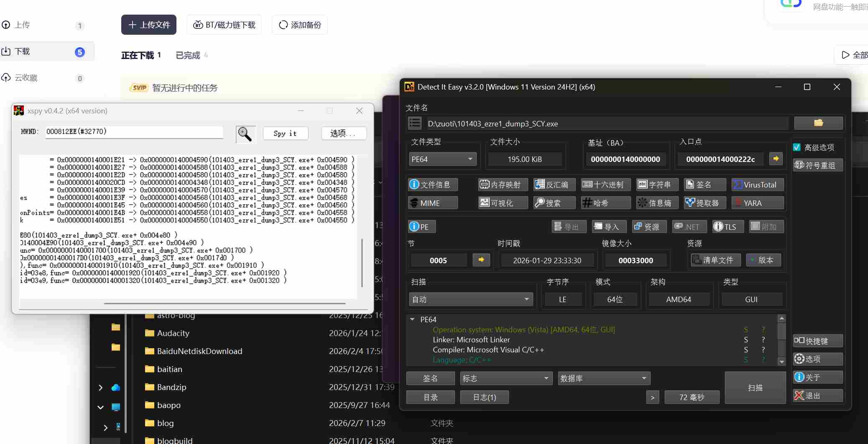
Task: Open the TLS section view
Action: (x=727, y=226)
